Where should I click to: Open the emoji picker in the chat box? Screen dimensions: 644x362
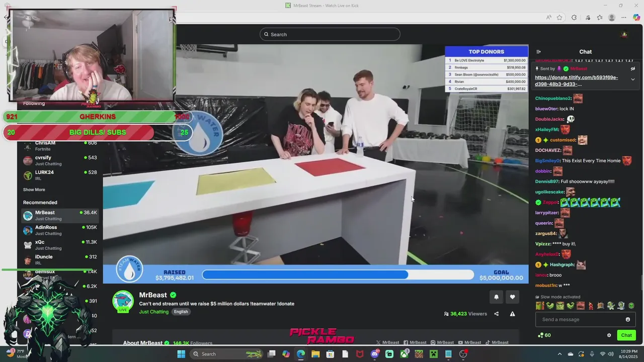coord(628,319)
